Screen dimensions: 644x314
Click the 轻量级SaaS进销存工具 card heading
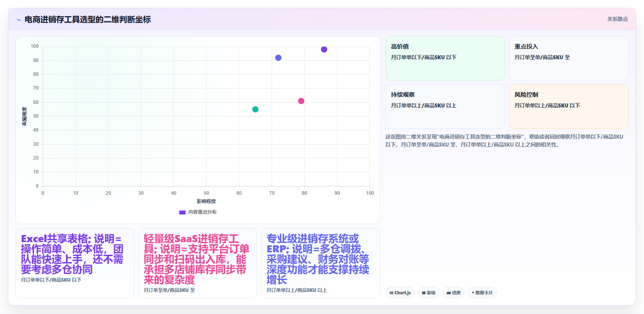(x=196, y=259)
